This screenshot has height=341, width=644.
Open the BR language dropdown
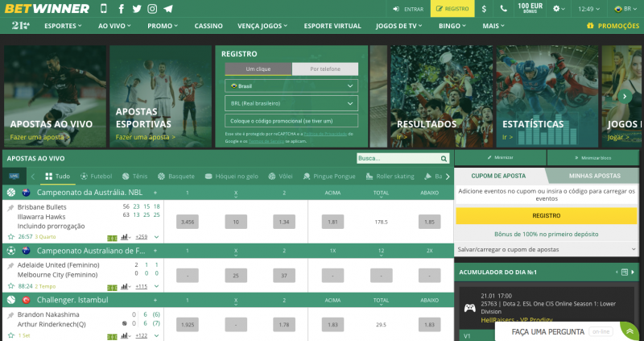point(625,9)
